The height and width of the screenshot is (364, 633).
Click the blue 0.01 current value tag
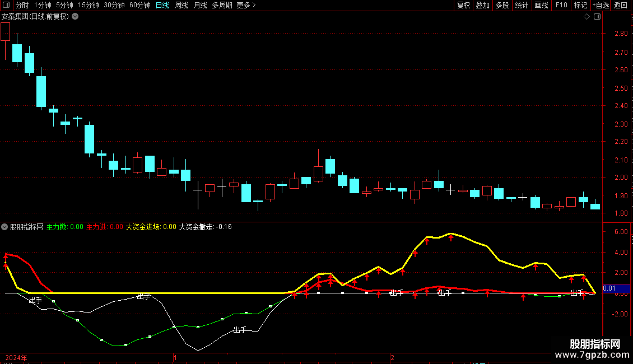[x=616, y=288]
